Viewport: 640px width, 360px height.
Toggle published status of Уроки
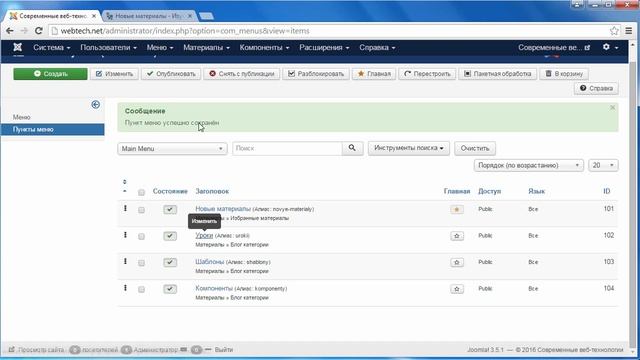170,236
